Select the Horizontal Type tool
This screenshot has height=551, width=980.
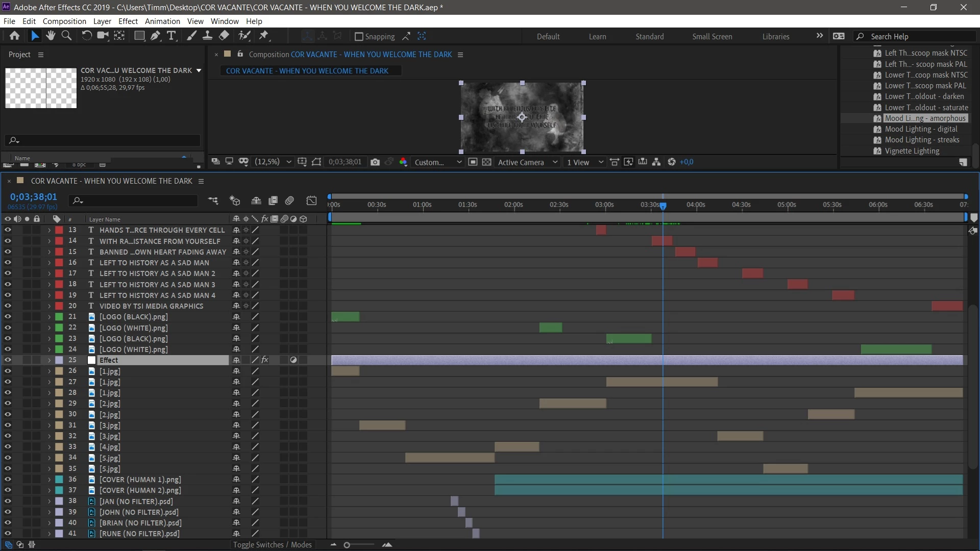tap(171, 36)
